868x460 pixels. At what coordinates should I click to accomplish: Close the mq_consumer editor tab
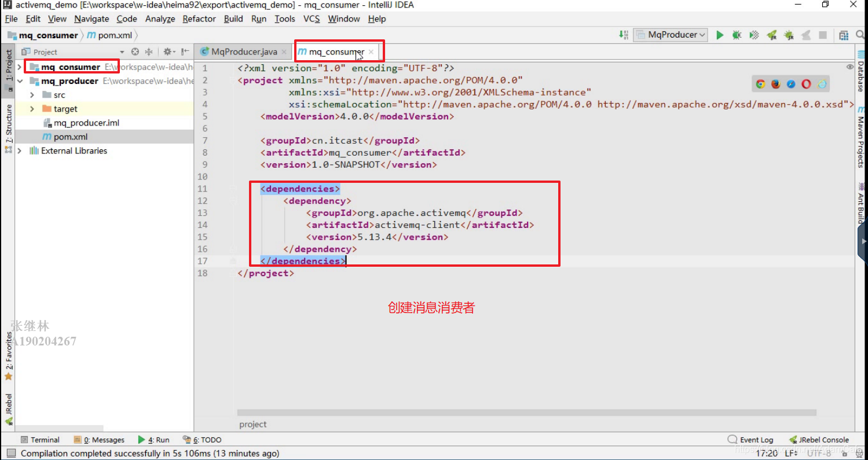(x=371, y=52)
